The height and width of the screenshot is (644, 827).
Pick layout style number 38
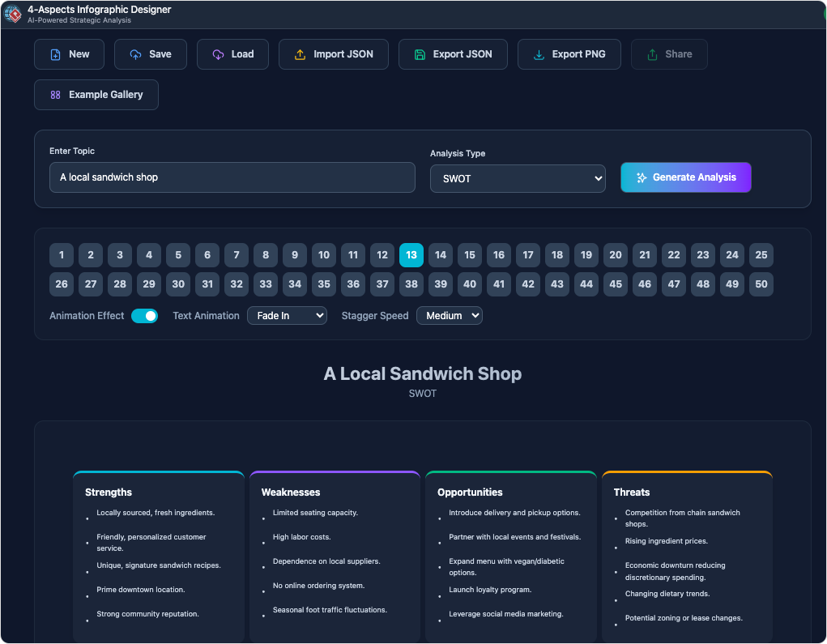coord(411,284)
